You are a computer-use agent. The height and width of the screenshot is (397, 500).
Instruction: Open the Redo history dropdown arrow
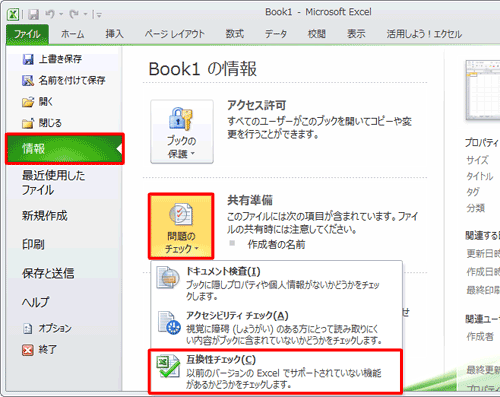pos(85,14)
